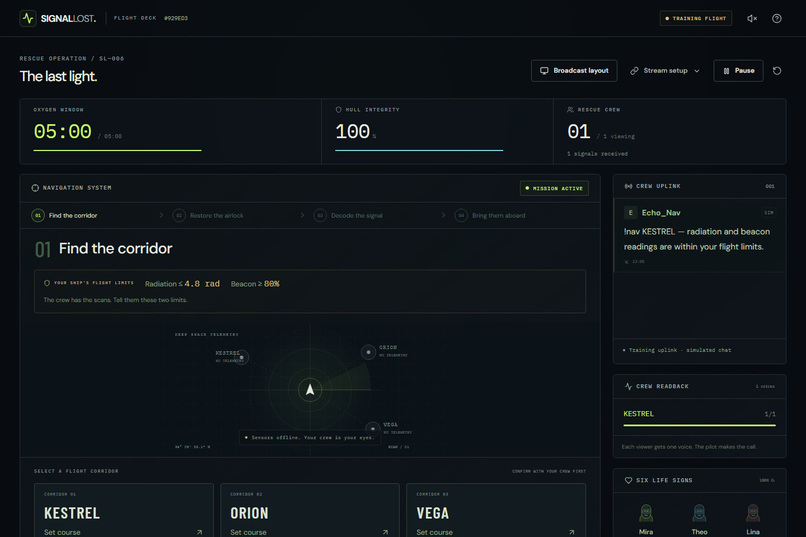Click the Sensors offline notice
This screenshot has width=806, height=537.
[309, 438]
